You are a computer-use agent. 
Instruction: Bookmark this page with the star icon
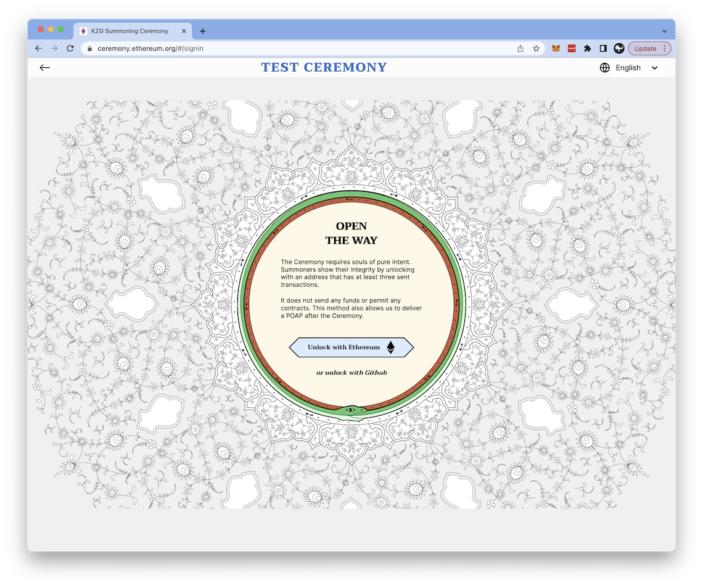pyautogui.click(x=536, y=48)
